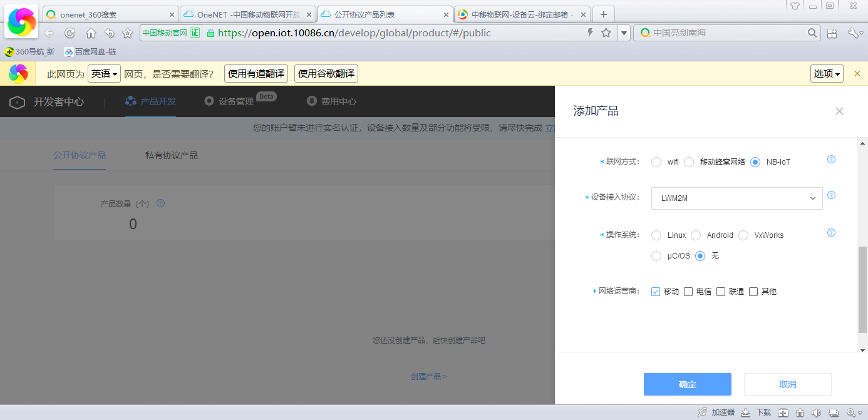Open the 选项 translation options dropdown
Viewport: 868px width, 420px height.
coord(827,74)
